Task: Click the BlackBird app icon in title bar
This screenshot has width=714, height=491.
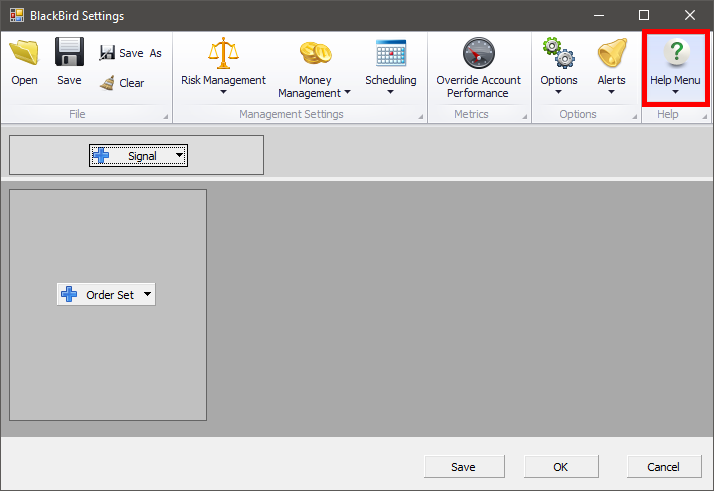Action: [x=17, y=15]
